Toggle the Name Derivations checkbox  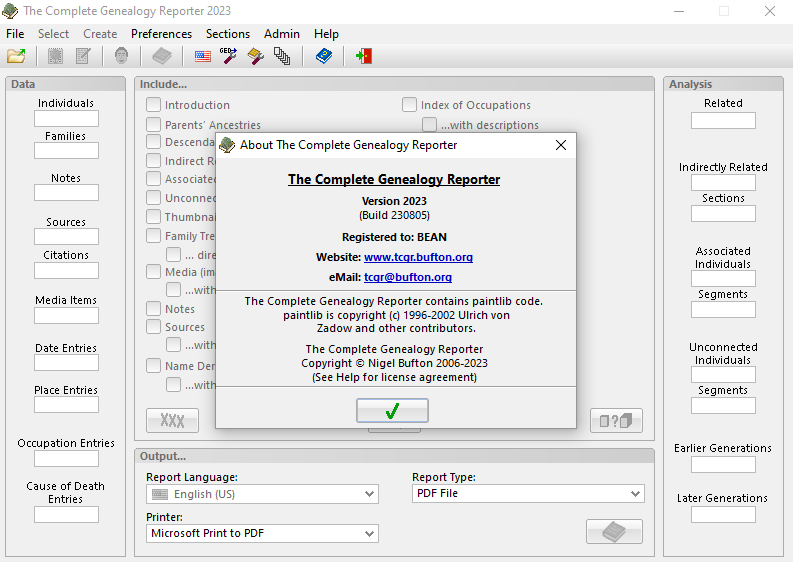[153, 365]
